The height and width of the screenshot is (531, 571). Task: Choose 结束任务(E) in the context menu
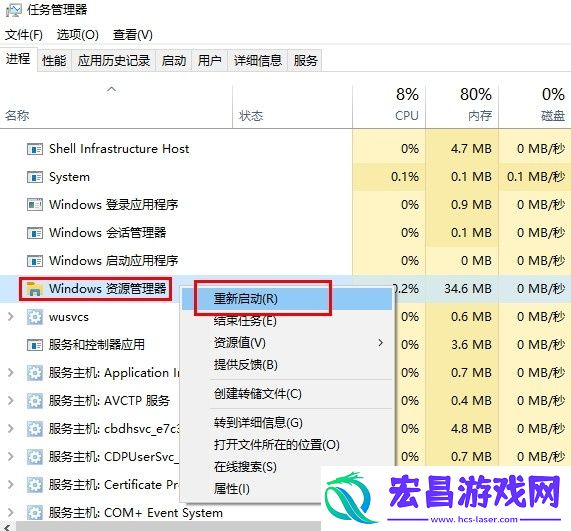coord(287,321)
